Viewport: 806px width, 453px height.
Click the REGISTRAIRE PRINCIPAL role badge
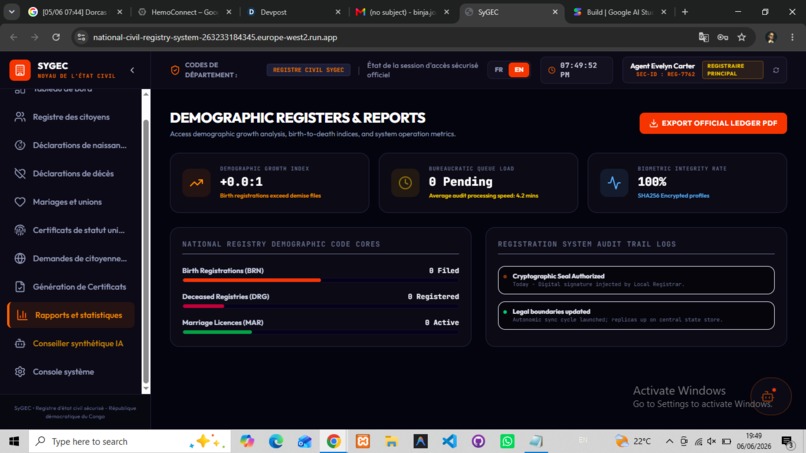(732, 69)
